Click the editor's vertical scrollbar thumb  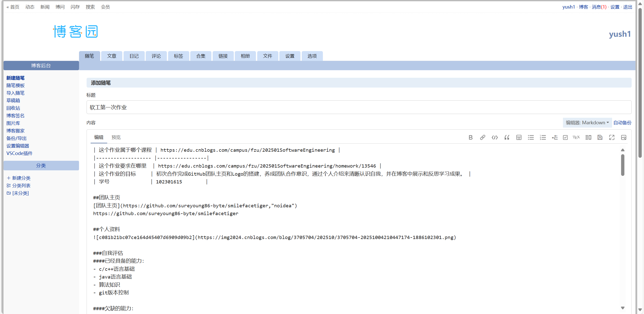pos(623,165)
